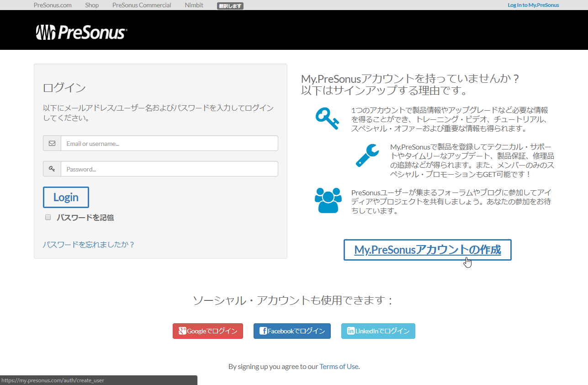
Task: Click the Google plus icon on red button
Action: point(182,331)
